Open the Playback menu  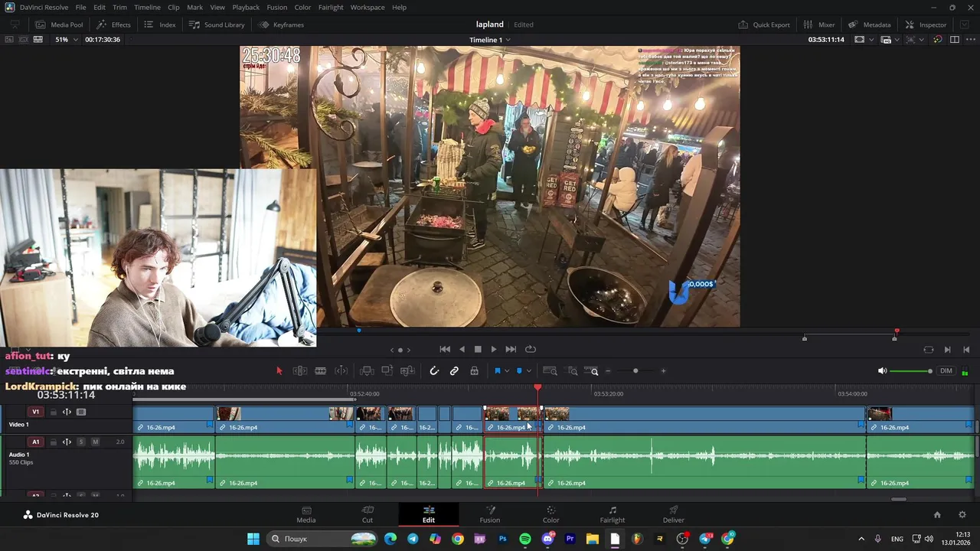click(x=246, y=7)
